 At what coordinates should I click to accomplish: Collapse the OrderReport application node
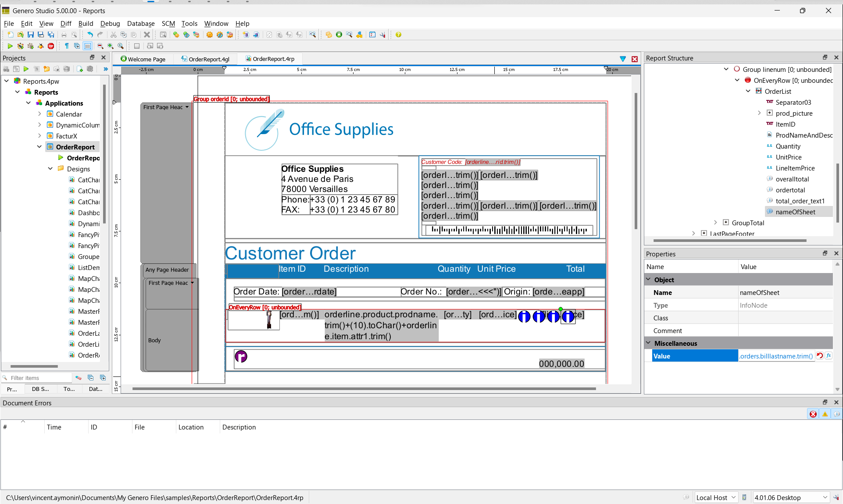pos(39,147)
